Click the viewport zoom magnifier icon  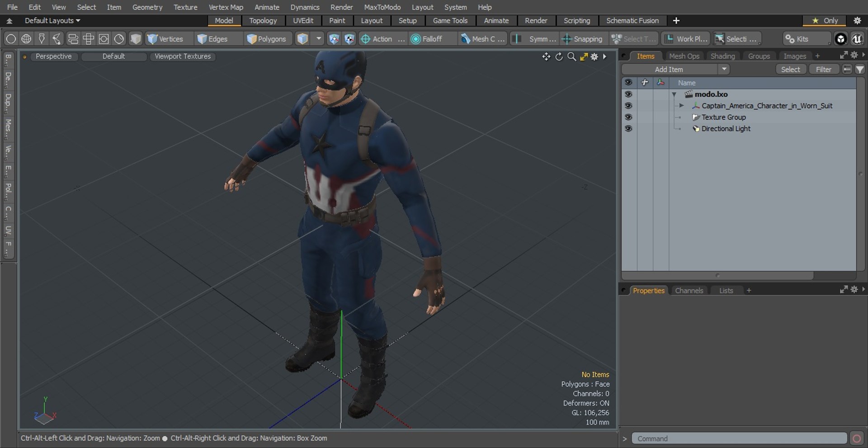572,57
